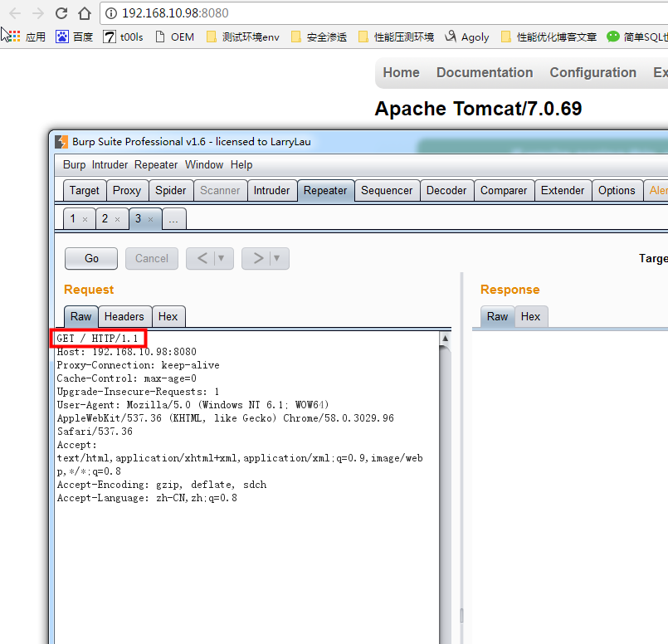Click the Accept-Encoding header line
The height and width of the screenshot is (644, 668).
pyautogui.click(x=162, y=485)
